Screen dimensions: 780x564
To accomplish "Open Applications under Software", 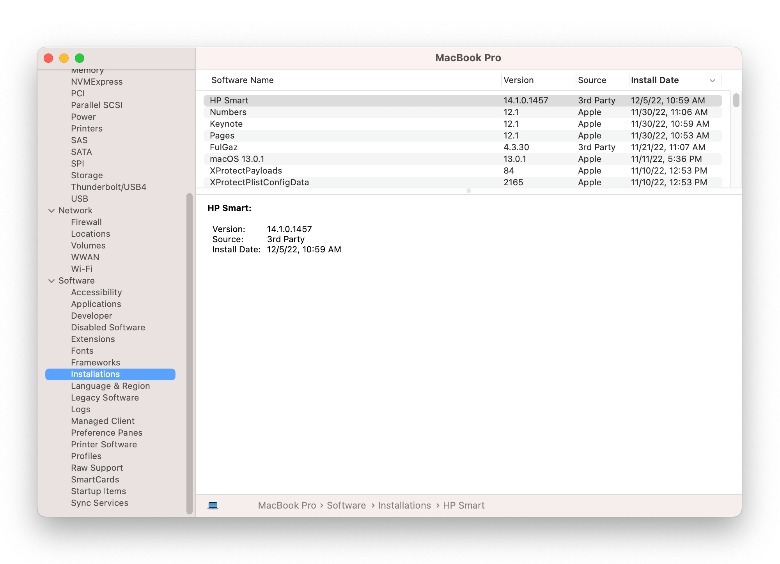I will (96, 304).
